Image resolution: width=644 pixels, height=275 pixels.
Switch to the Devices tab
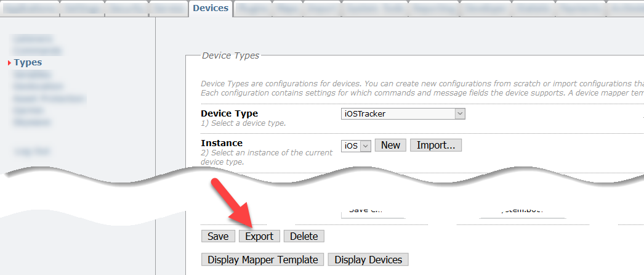click(211, 8)
